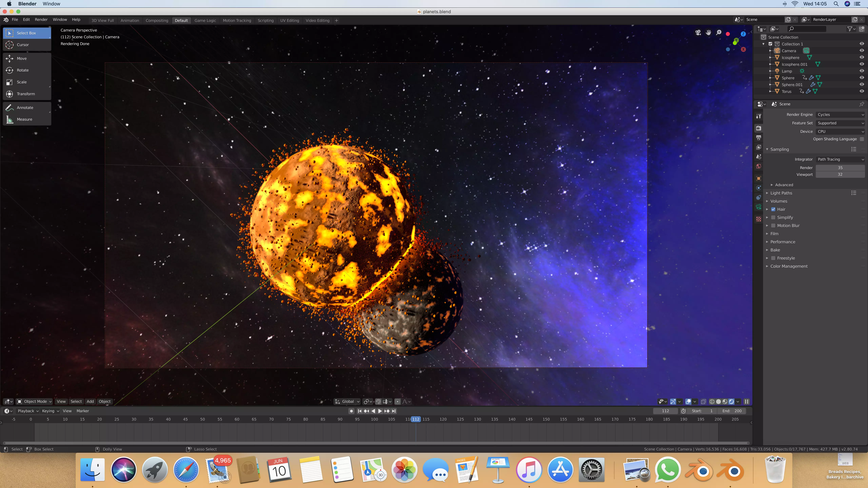Open the Physics properties tab
Image resolution: width=868 pixels, height=488 pixels.
click(x=758, y=188)
